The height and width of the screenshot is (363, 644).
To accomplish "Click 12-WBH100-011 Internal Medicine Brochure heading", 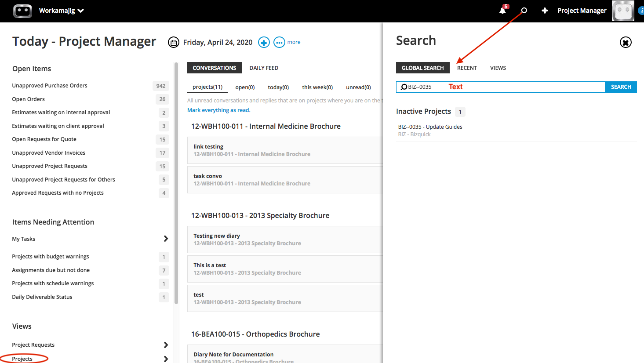I will click(266, 127).
